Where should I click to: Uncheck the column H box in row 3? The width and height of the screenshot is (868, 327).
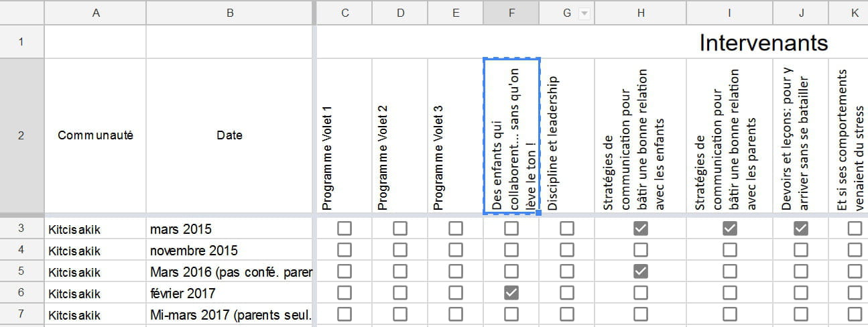(x=641, y=228)
